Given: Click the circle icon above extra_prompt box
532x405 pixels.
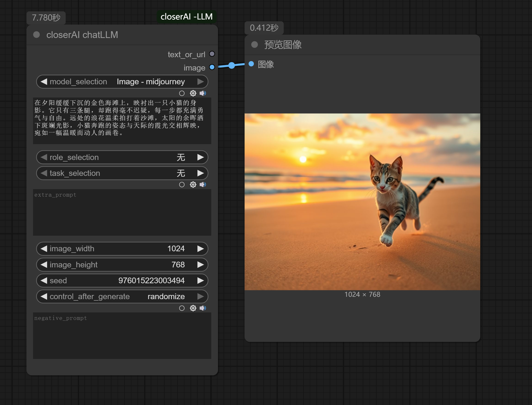Looking at the screenshot, I should [182, 185].
